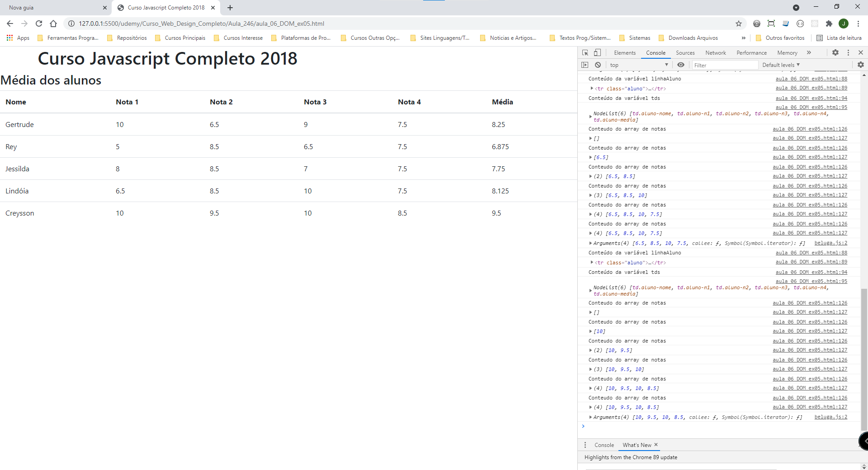Open the Apps shortcut in bookmarks bar
Image resolution: width=868 pixels, height=470 pixels.
(x=18, y=38)
